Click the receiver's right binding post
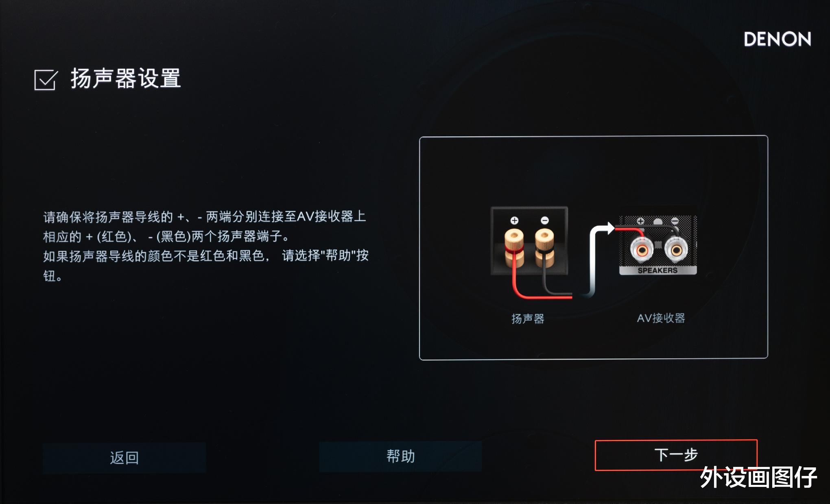 [x=676, y=250]
